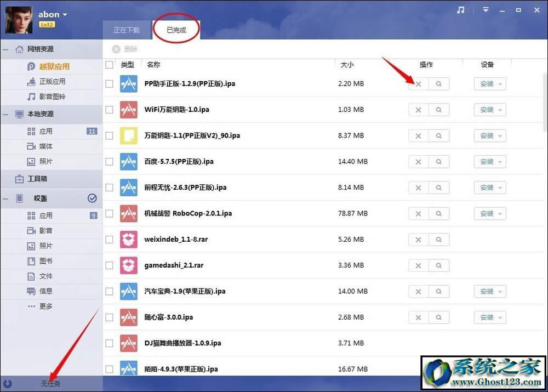Delete PP助手正版-1.2.9 using its X icon
The image size is (548, 392).
point(418,84)
